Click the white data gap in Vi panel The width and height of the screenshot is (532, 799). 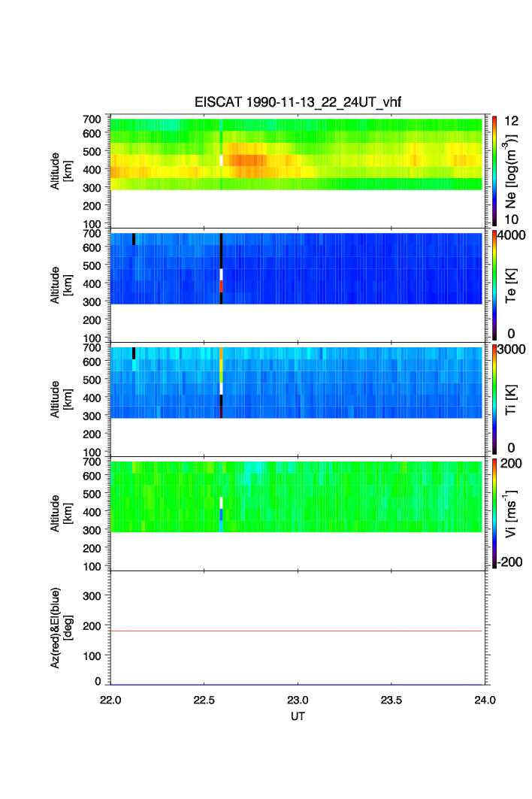[x=221, y=503]
